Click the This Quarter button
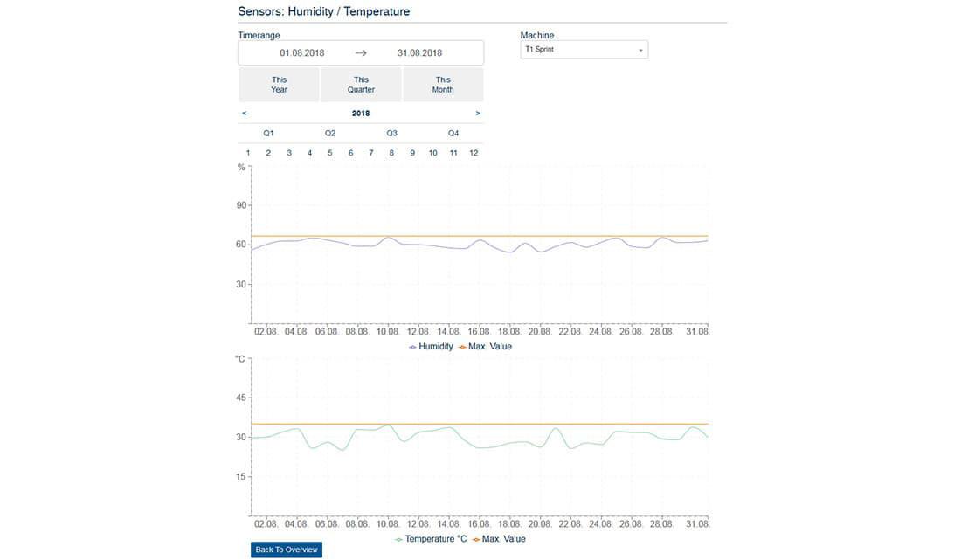Image resolution: width=961 pixels, height=560 pixels. point(361,85)
